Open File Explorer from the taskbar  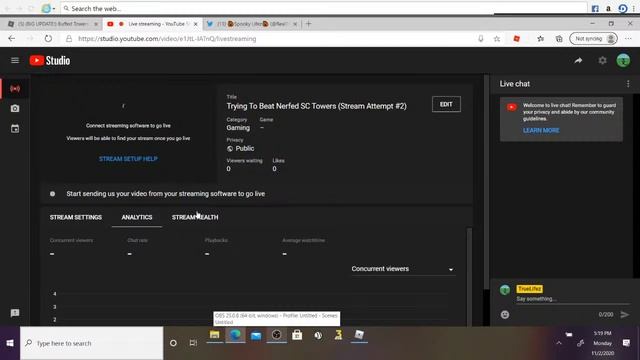point(214,335)
